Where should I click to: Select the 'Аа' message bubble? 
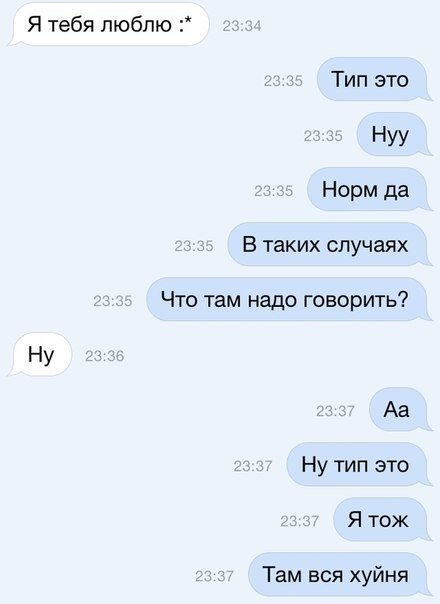(x=400, y=409)
